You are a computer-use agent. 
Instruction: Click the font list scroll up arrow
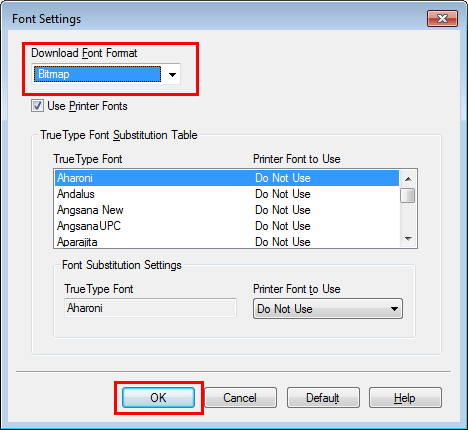pos(408,179)
